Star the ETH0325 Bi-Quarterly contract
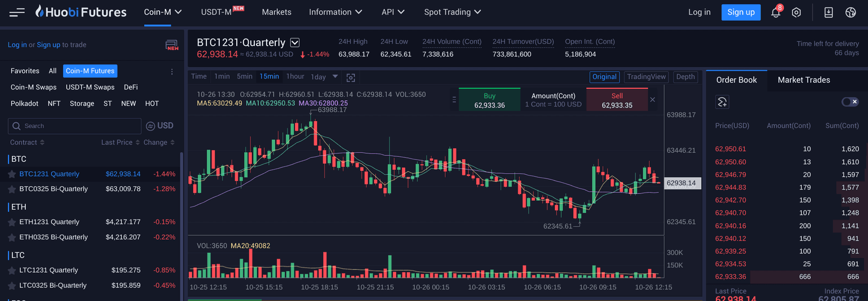 (x=11, y=238)
